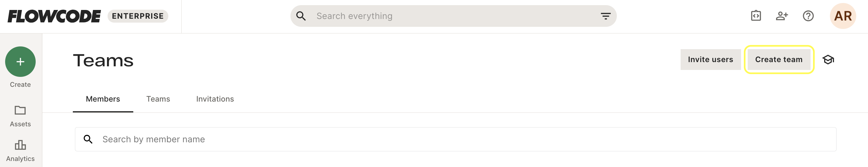The height and width of the screenshot is (167, 868).
Task: Click the Create team button
Action: pyautogui.click(x=779, y=59)
